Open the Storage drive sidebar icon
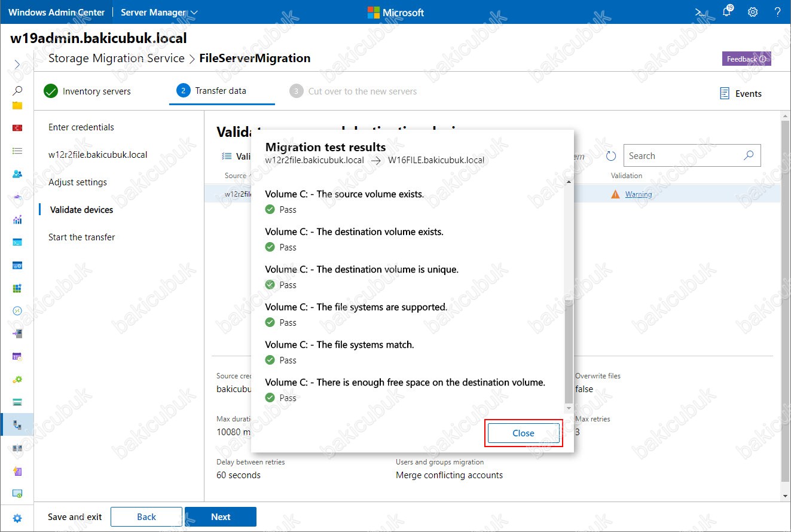791x532 pixels. click(x=17, y=402)
